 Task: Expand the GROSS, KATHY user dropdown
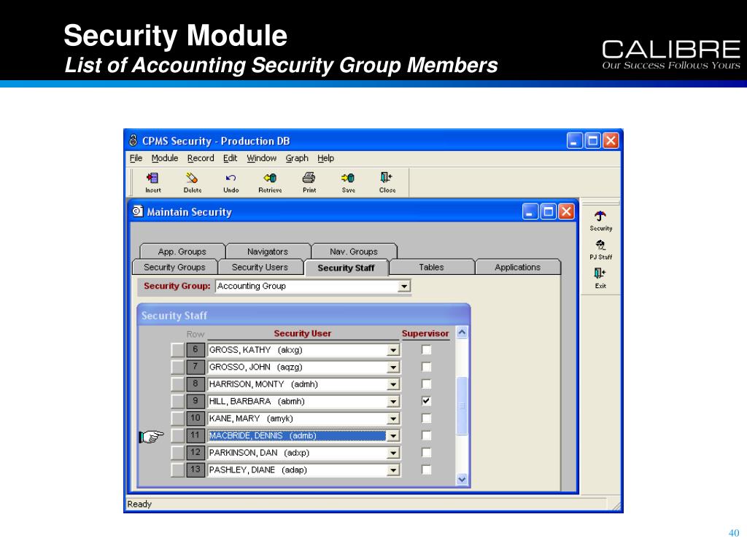coord(393,351)
